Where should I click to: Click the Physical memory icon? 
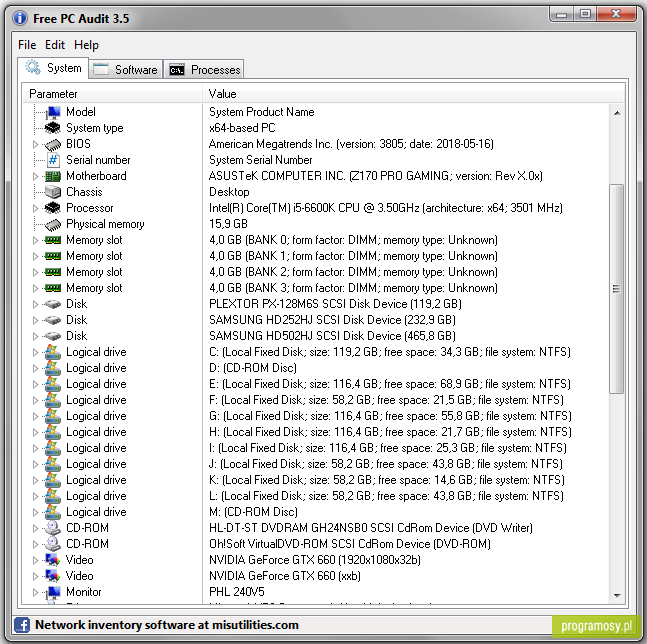53,224
